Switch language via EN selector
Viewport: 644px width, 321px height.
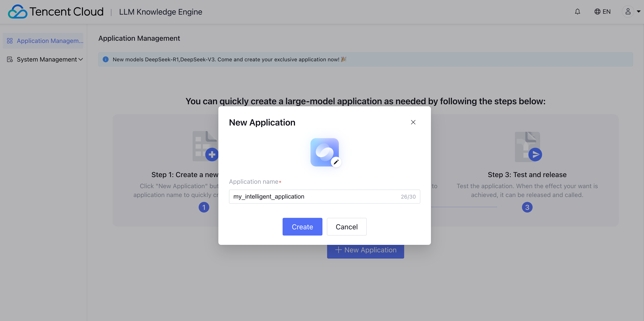606,12
